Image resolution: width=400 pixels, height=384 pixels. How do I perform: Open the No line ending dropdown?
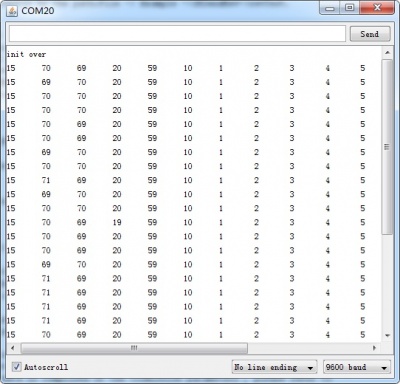point(274,367)
